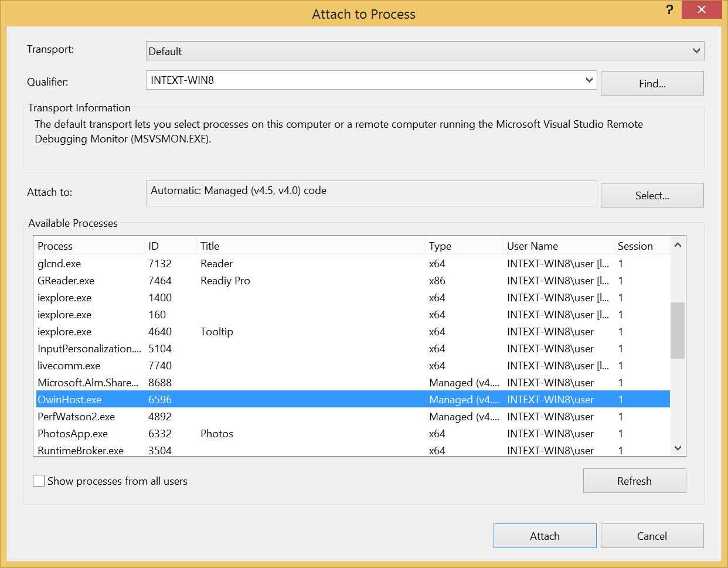Select the InputPersonalization process row

tap(352, 349)
